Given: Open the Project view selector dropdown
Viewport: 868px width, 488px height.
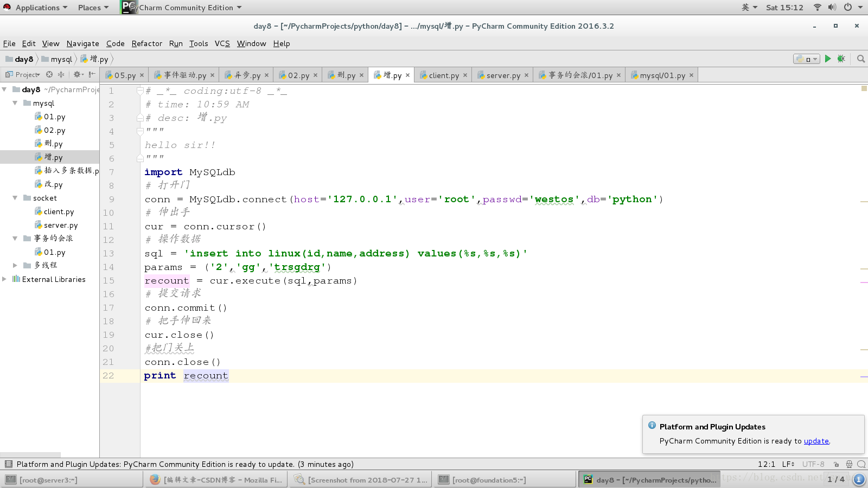Looking at the screenshot, I should point(23,75).
